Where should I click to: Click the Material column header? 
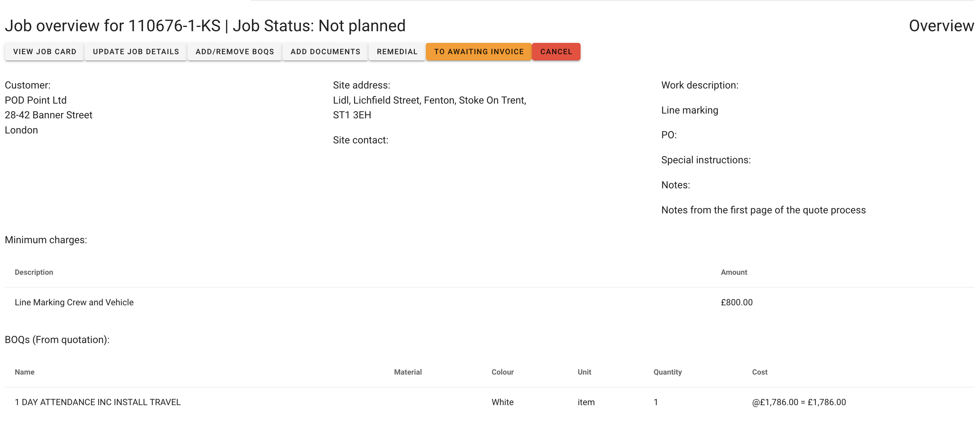pyautogui.click(x=407, y=372)
